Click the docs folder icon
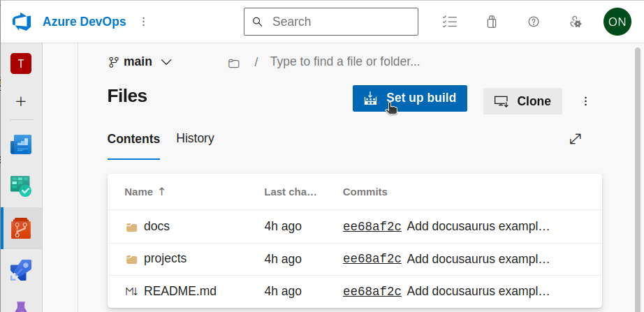The image size is (644, 312). click(131, 227)
